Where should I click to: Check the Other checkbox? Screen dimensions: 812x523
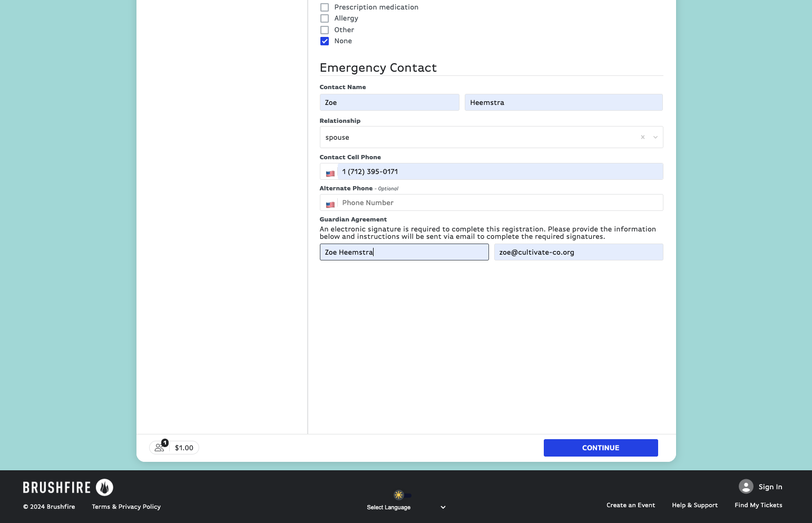pos(325,30)
